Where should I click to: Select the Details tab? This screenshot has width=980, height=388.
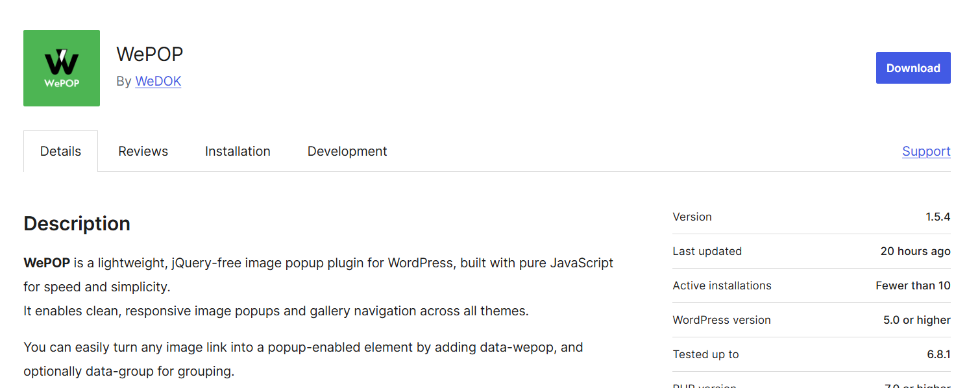pyautogui.click(x=60, y=151)
